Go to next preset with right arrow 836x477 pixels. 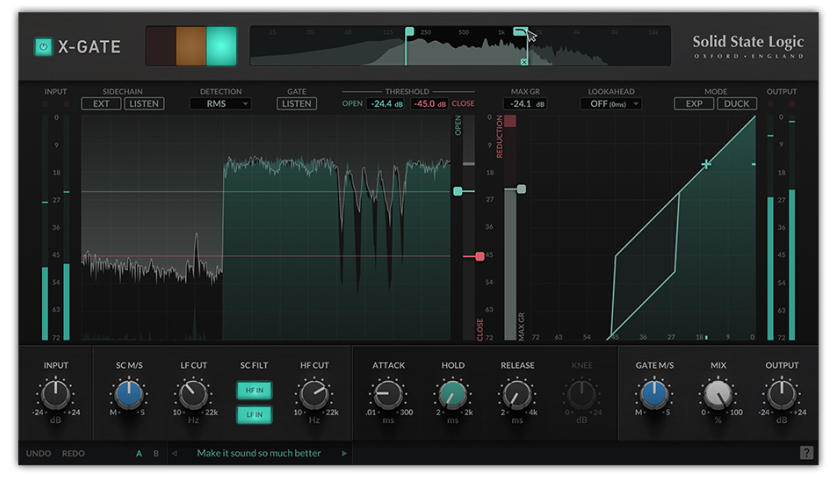[344, 454]
